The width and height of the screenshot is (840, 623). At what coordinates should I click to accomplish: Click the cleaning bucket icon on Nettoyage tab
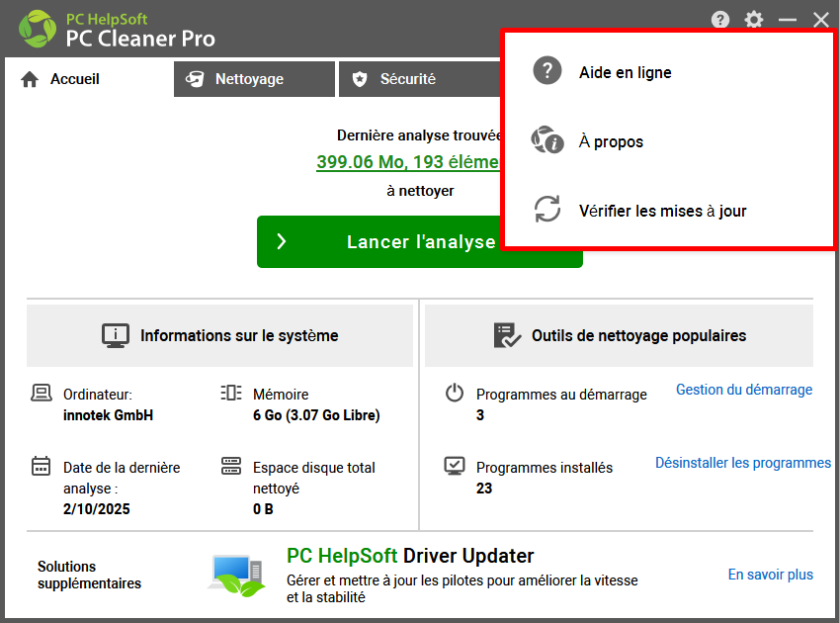point(195,79)
